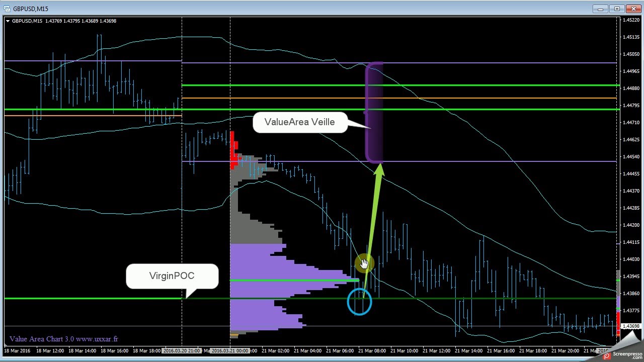The width and height of the screenshot is (644, 362).
Task: Click the 21 Mar 10:00 time axis label
Action: tap(405, 350)
